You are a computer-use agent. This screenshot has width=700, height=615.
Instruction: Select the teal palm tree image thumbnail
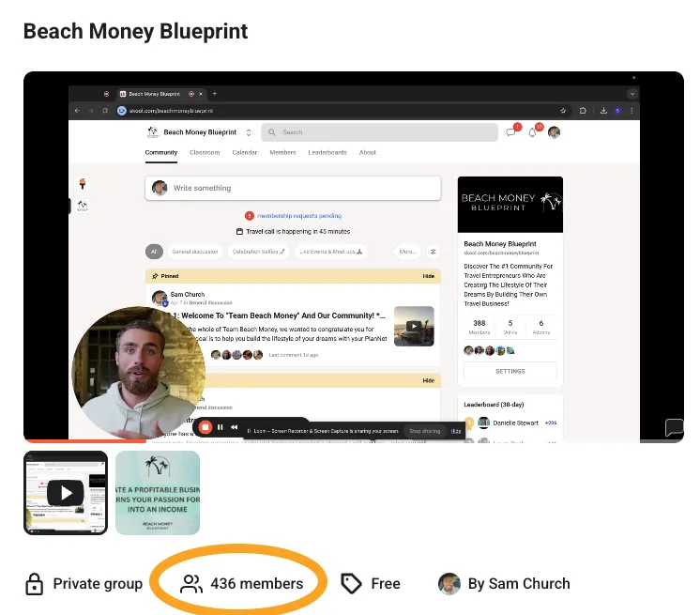[x=158, y=493]
